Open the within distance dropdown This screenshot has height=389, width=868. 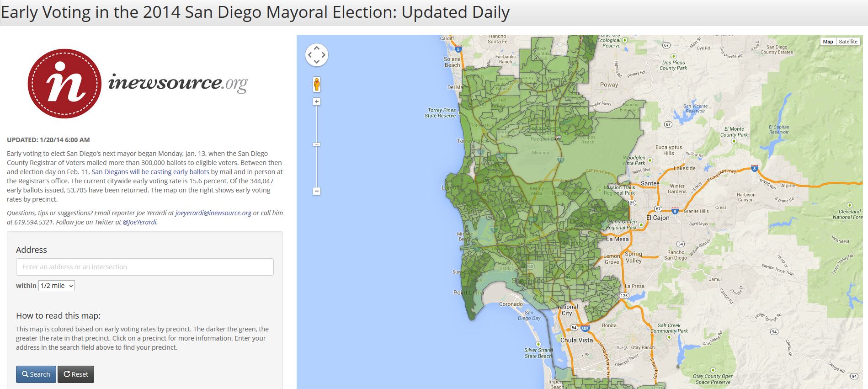coord(57,286)
